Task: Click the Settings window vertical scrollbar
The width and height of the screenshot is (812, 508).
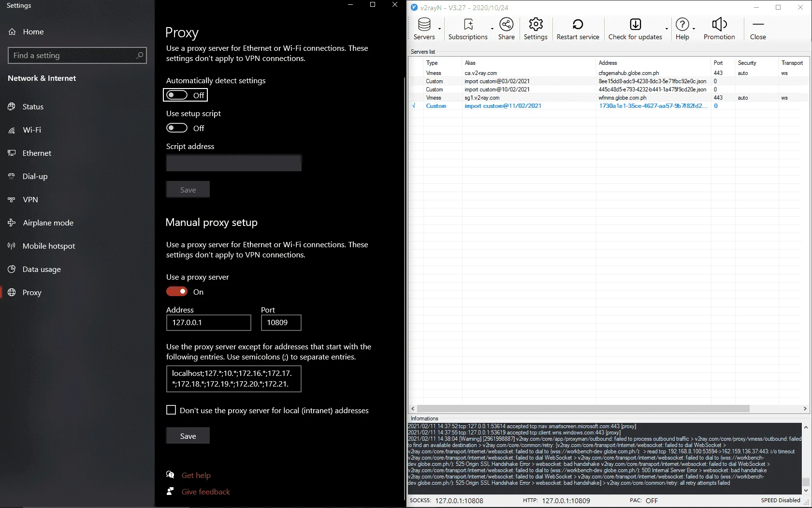Action: pos(404,289)
